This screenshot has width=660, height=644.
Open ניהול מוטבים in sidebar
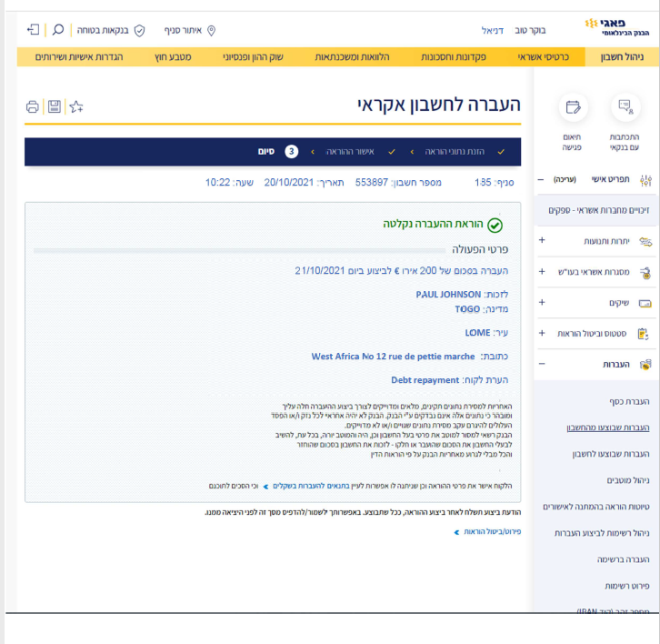coord(628,480)
